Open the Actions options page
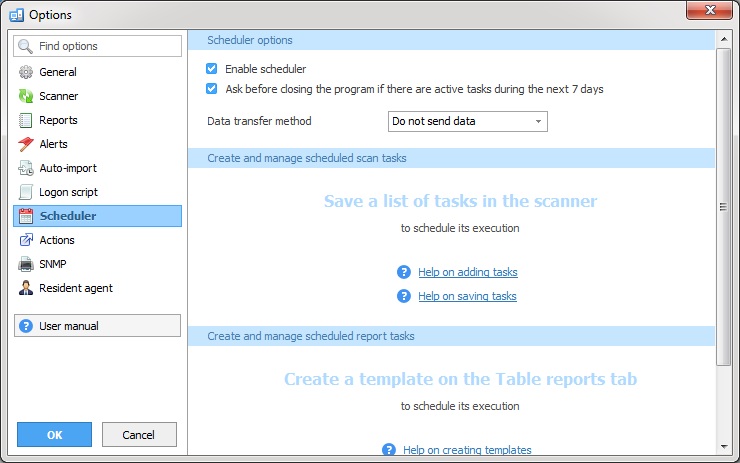Image resolution: width=740 pixels, height=463 pixels. click(57, 240)
